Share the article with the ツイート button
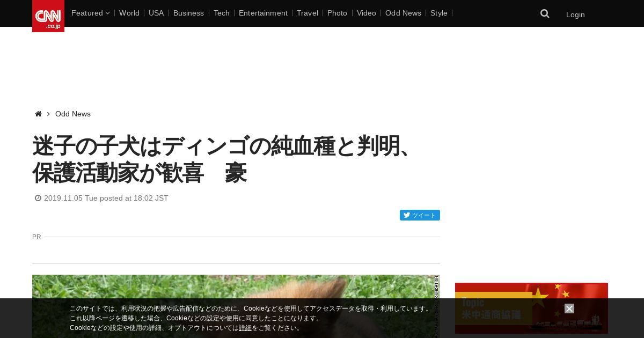Image resolution: width=644 pixels, height=338 pixels. (x=420, y=215)
